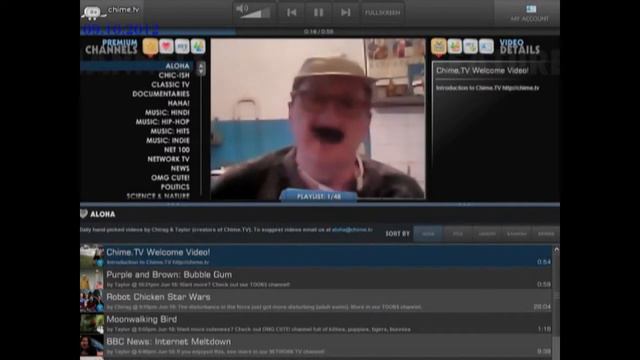This screenshot has width=640, height=360.
Task: Click the ALOHA playlist heading icon
Action: pyautogui.click(x=84, y=213)
